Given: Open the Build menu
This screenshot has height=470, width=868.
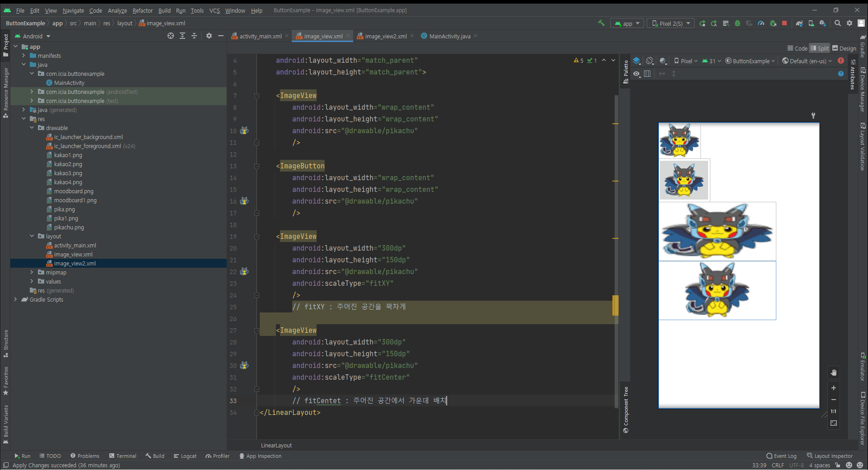Looking at the screenshot, I should 164,10.
